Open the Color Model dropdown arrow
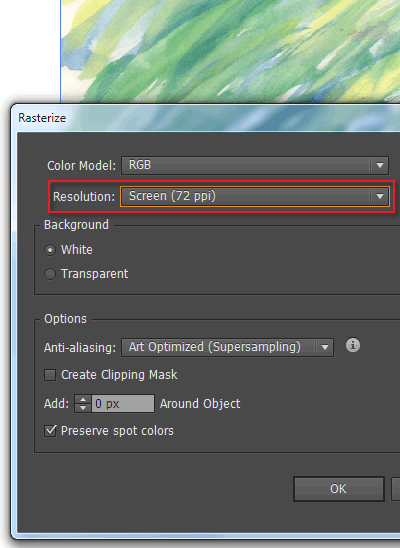Screen dimensions: 400x548 coord(380,165)
